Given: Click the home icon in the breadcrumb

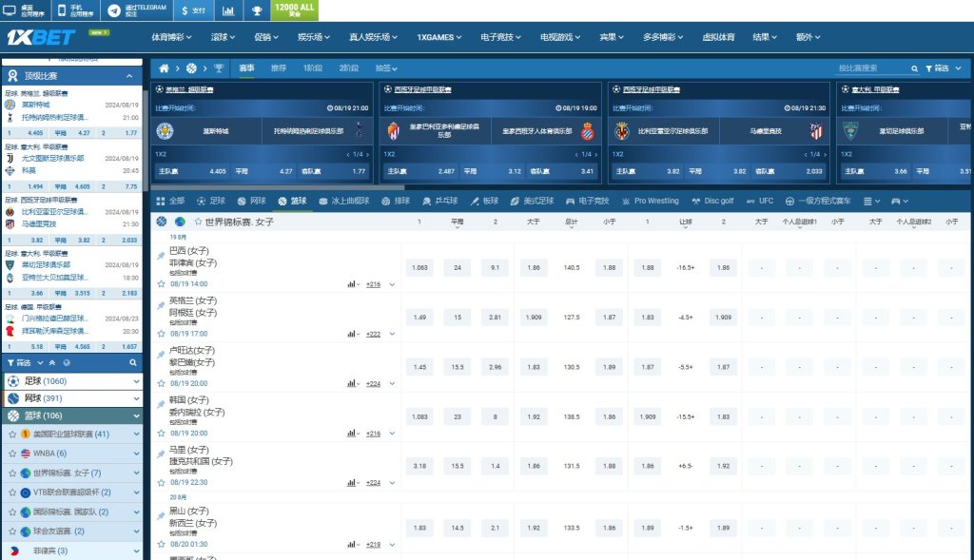Looking at the screenshot, I should coord(164,68).
